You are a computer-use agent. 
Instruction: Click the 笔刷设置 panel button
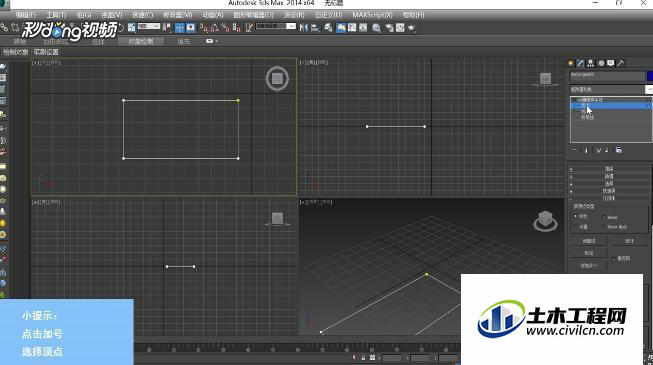tap(46, 52)
